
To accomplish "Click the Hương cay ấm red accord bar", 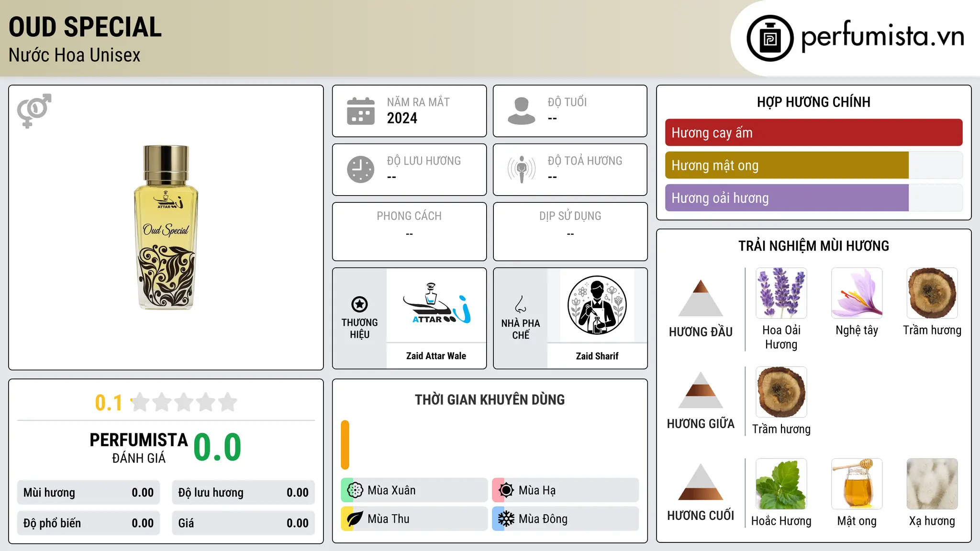I will [x=813, y=132].
